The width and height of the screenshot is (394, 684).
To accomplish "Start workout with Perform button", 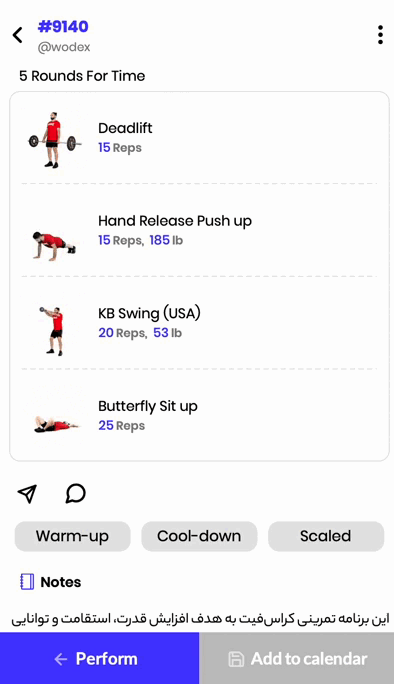I will point(99,658).
